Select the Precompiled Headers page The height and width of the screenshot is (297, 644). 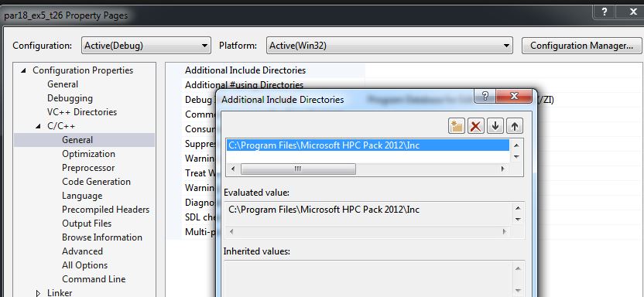point(105,210)
